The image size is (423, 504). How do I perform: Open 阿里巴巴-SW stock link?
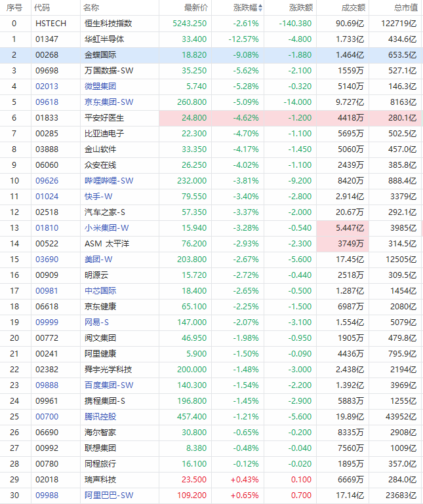coord(109,495)
